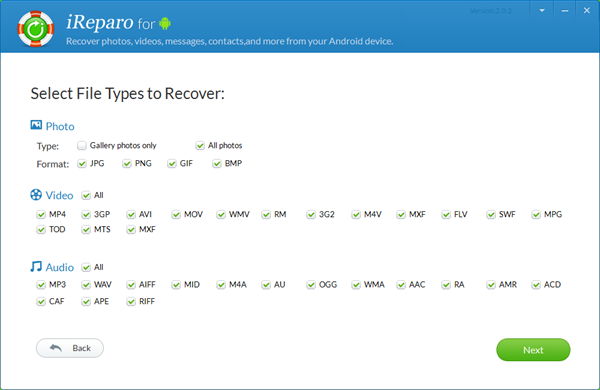Enable the Gallery photos only checkbox

pyautogui.click(x=82, y=145)
